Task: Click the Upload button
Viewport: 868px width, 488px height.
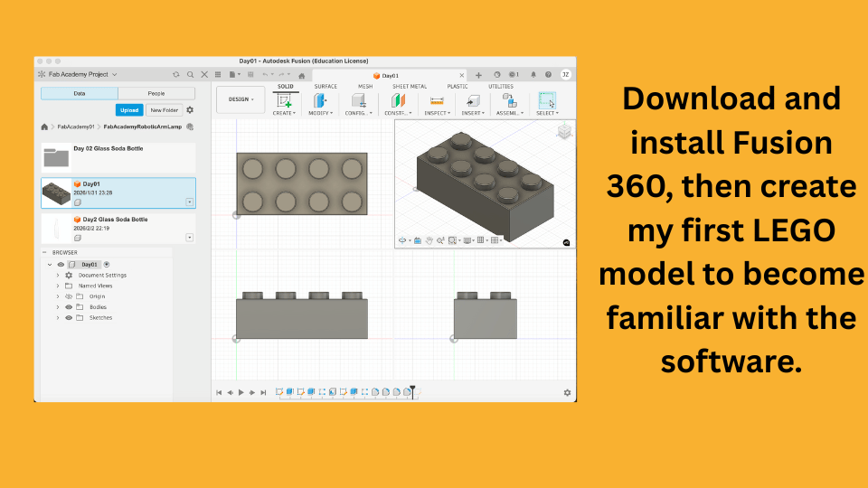Action: tap(129, 110)
